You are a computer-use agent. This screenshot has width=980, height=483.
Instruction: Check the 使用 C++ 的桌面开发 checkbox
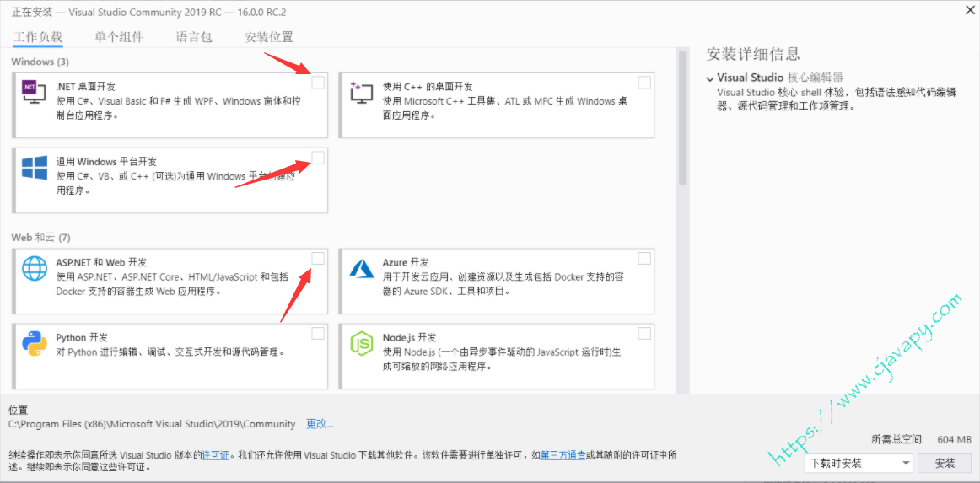pyautogui.click(x=644, y=83)
